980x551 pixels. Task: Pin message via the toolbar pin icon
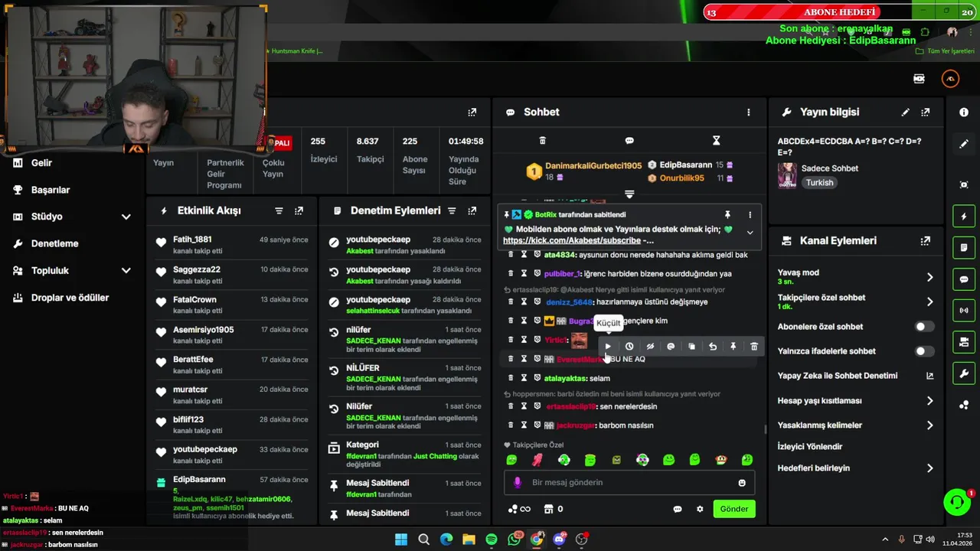click(733, 347)
